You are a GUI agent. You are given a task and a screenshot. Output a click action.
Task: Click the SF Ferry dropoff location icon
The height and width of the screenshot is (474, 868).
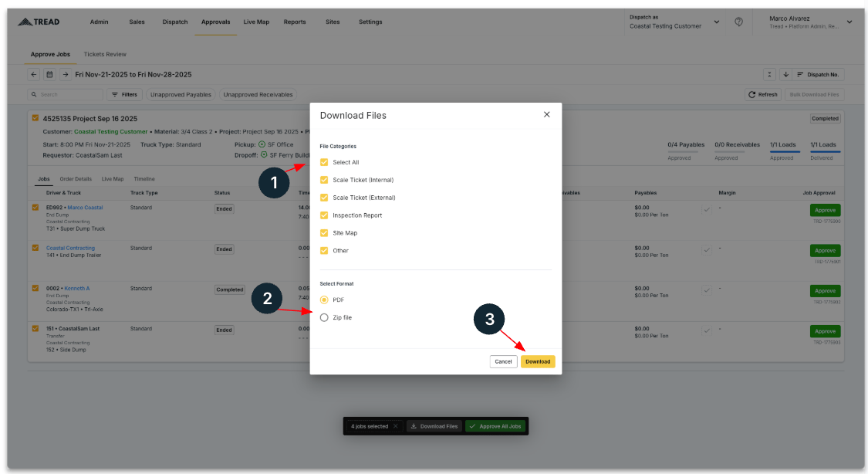[x=264, y=155]
